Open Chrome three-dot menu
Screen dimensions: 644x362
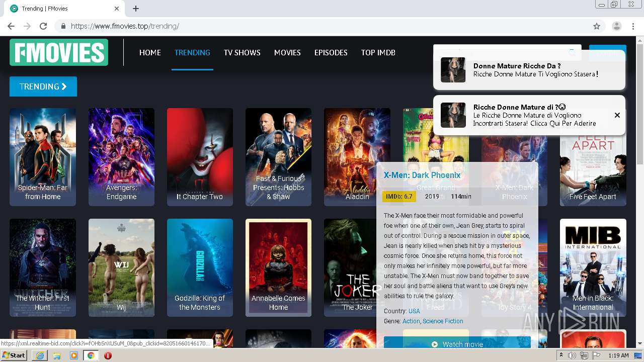point(633,26)
